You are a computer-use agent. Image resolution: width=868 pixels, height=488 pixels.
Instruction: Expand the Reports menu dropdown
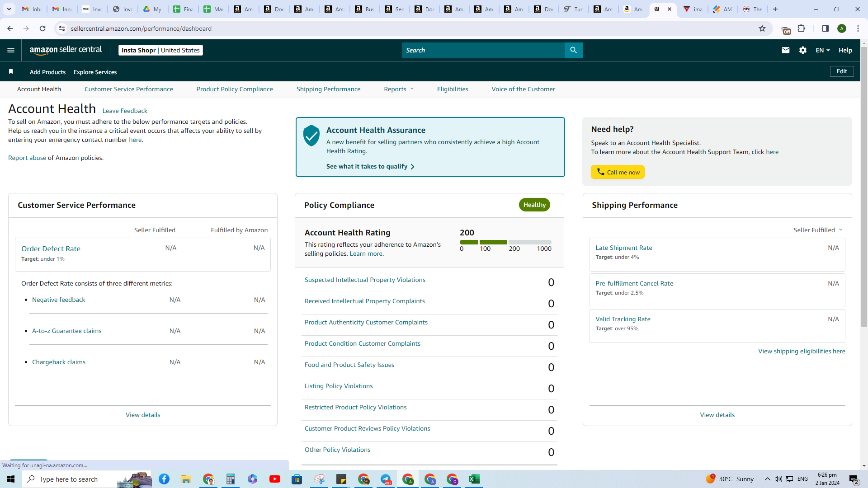click(399, 89)
